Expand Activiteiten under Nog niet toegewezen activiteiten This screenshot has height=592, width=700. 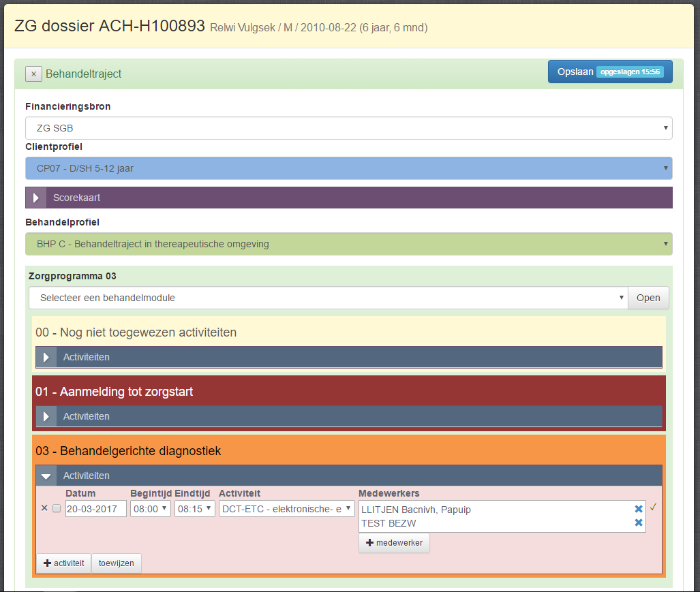click(x=46, y=357)
